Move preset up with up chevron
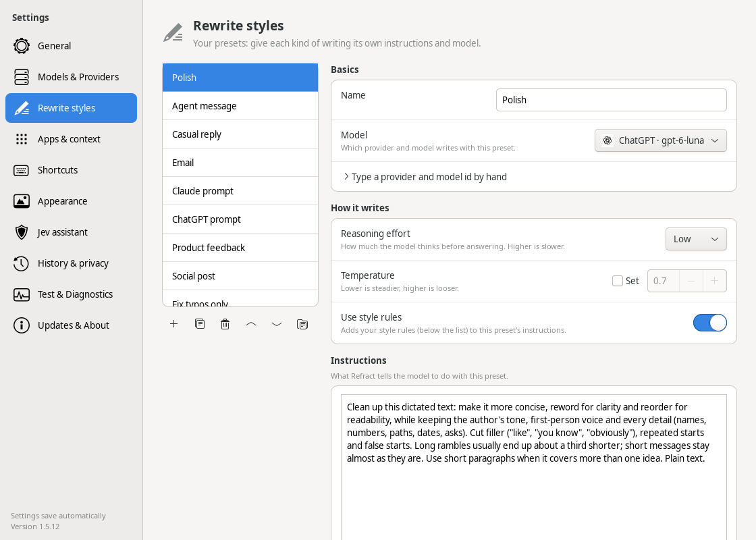This screenshot has height=540, width=756. pos(250,324)
